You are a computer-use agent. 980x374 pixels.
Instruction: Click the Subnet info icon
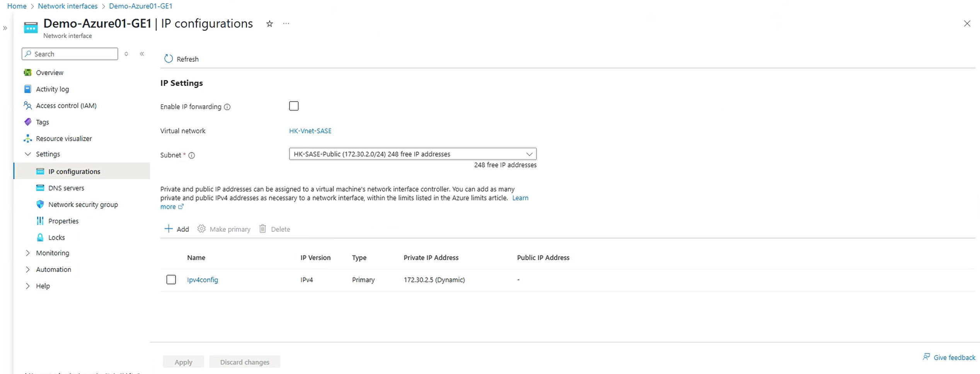pyautogui.click(x=191, y=155)
